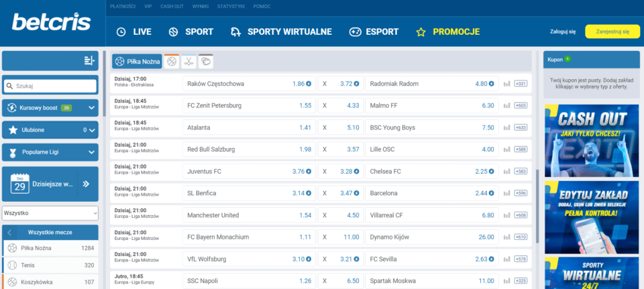Bet on draw 11.00 for Bayern match
Viewport: 644px width, 289px height.
tap(341, 237)
